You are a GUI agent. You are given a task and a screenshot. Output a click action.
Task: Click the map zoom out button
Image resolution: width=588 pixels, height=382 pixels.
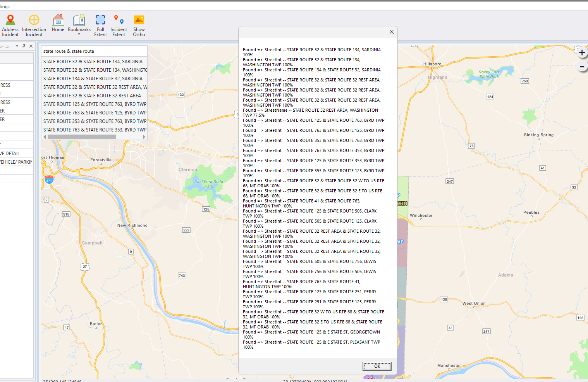582,66
